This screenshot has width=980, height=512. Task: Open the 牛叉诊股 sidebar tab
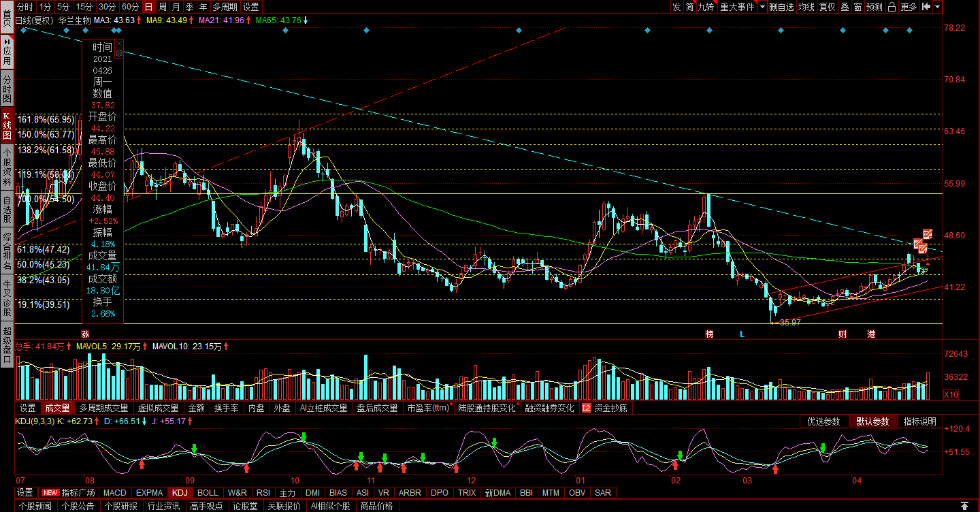pyautogui.click(x=7, y=298)
